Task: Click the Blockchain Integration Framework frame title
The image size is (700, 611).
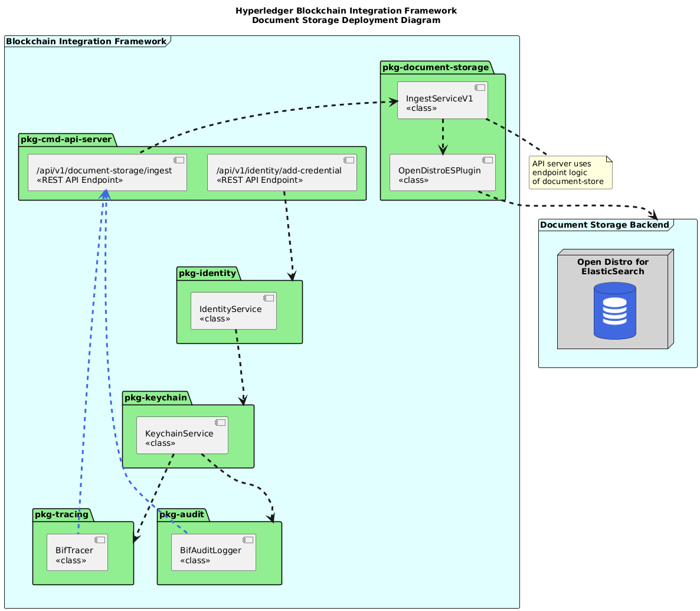Action: (x=86, y=41)
